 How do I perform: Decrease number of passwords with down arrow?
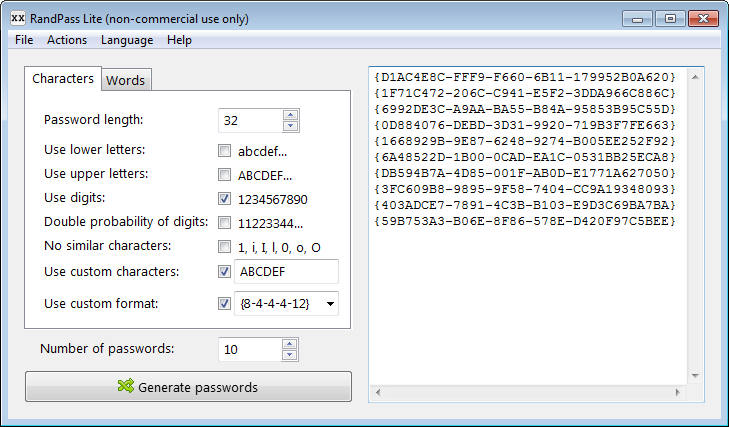point(291,355)
